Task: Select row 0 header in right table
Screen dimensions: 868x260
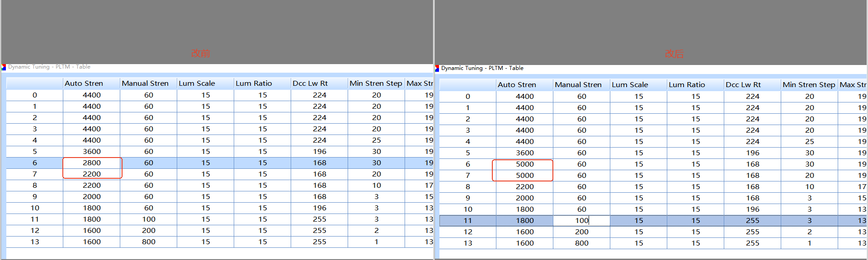Action: click(x=468, y=97)
